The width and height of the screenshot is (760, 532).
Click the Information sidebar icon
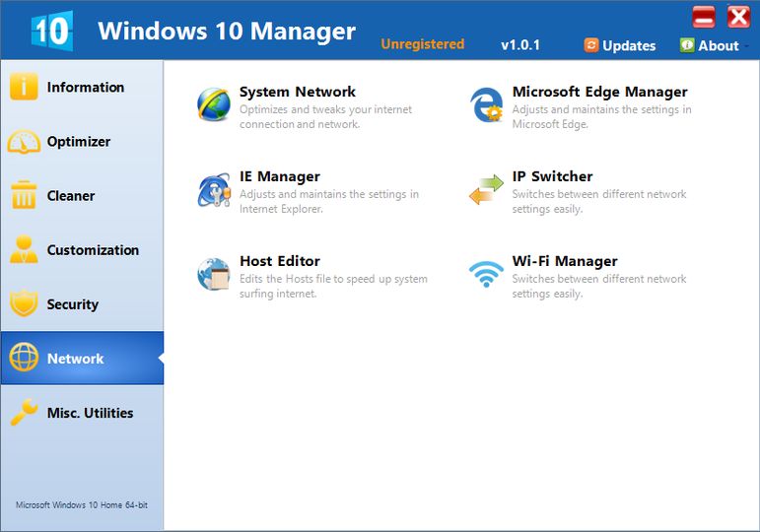pos(24,87)
